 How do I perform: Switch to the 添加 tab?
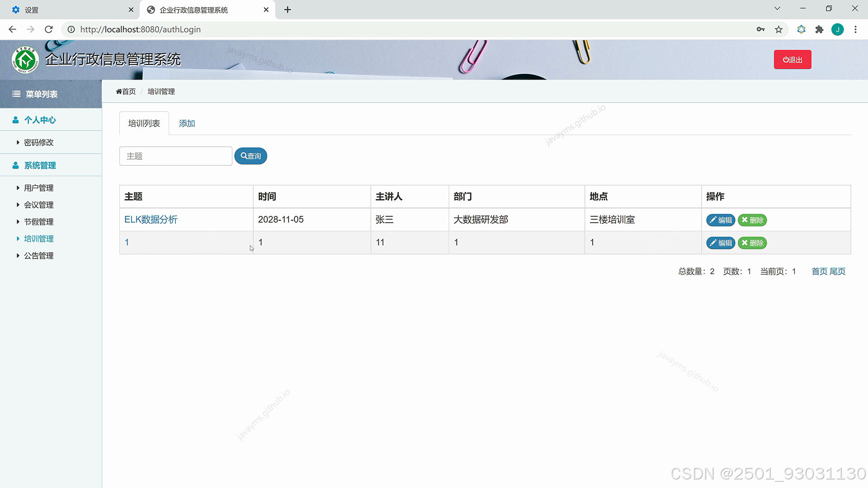coord(187,123)
